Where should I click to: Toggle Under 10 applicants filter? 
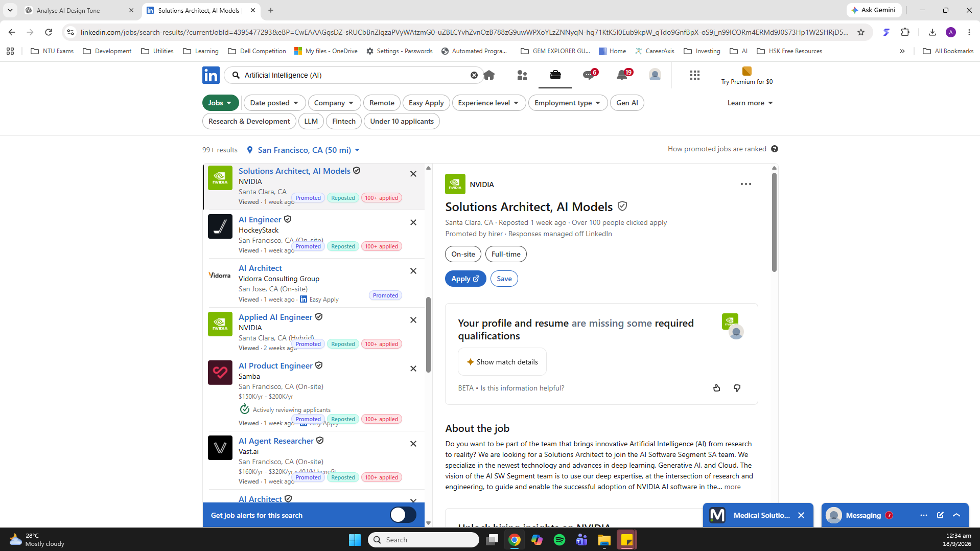click(402, 121)
